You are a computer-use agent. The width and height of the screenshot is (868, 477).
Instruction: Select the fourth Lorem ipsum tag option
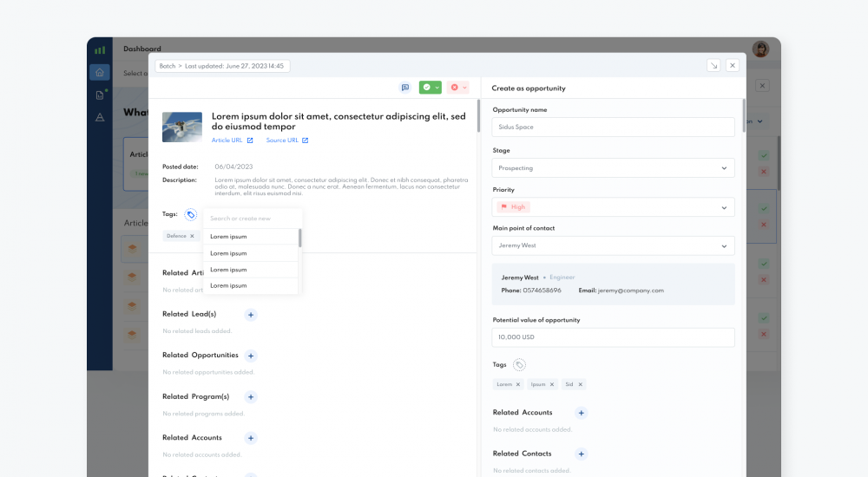(251, 285)
